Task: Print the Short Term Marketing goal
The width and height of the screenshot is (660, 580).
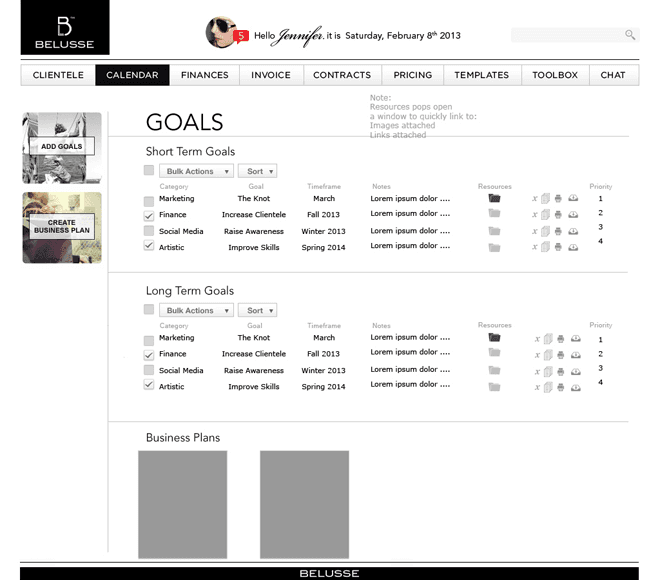Action: (x=558, y=198)
